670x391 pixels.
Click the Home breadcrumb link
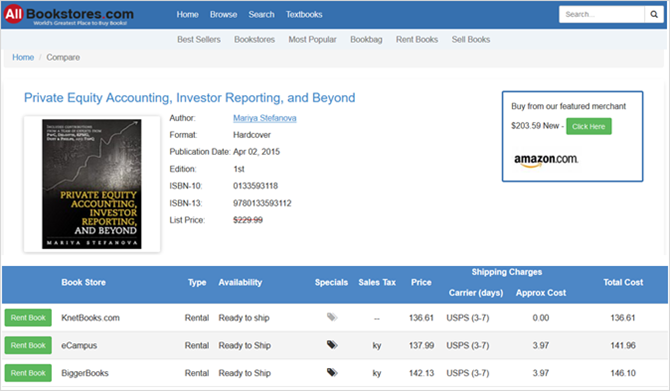point(23,57)
